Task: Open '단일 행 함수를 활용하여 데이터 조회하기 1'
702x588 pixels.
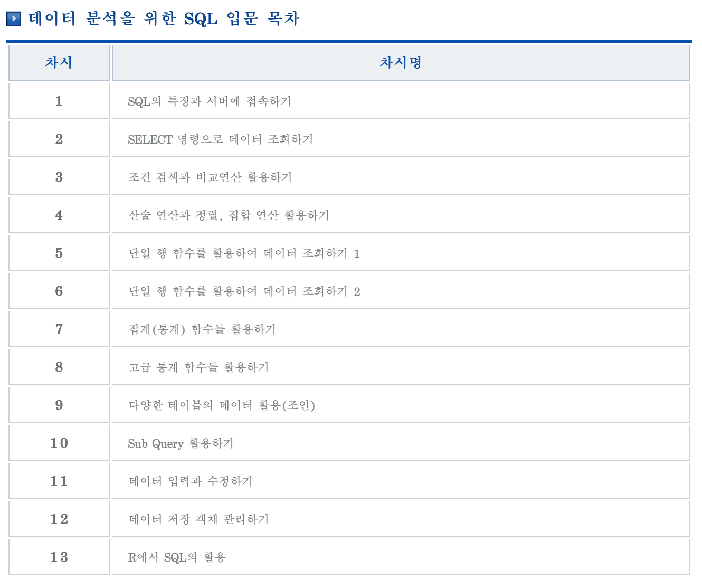Action: coord(244,253)
